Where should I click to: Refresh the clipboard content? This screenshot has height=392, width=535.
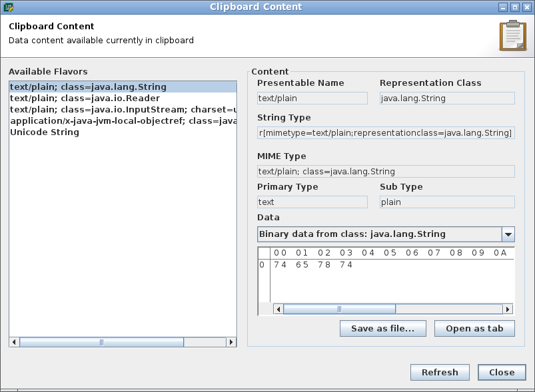(x=440, y=372)
